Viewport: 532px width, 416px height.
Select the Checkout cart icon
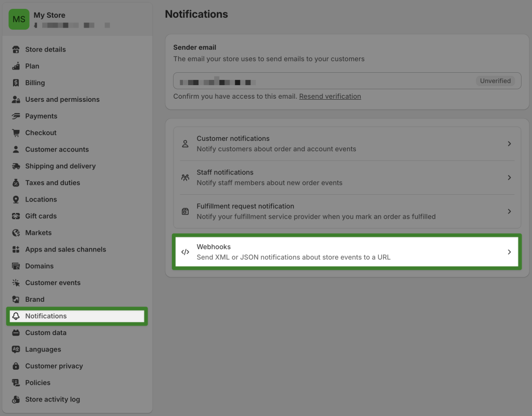coord(15,132)
